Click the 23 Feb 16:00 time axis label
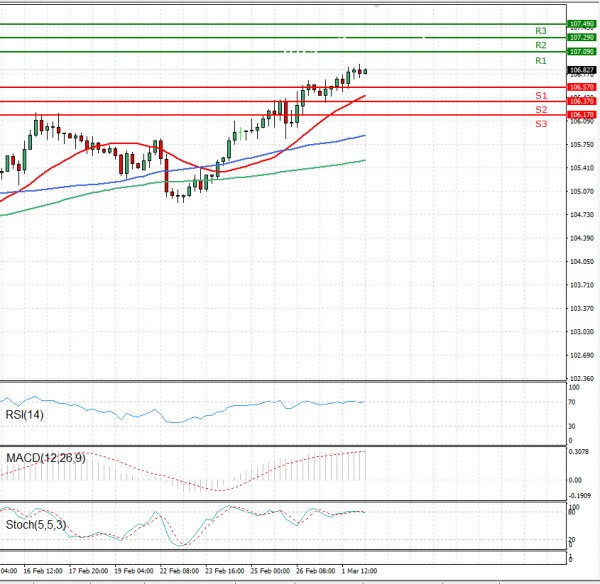Viewport: 600px width, 584px height. pos(225,571)
